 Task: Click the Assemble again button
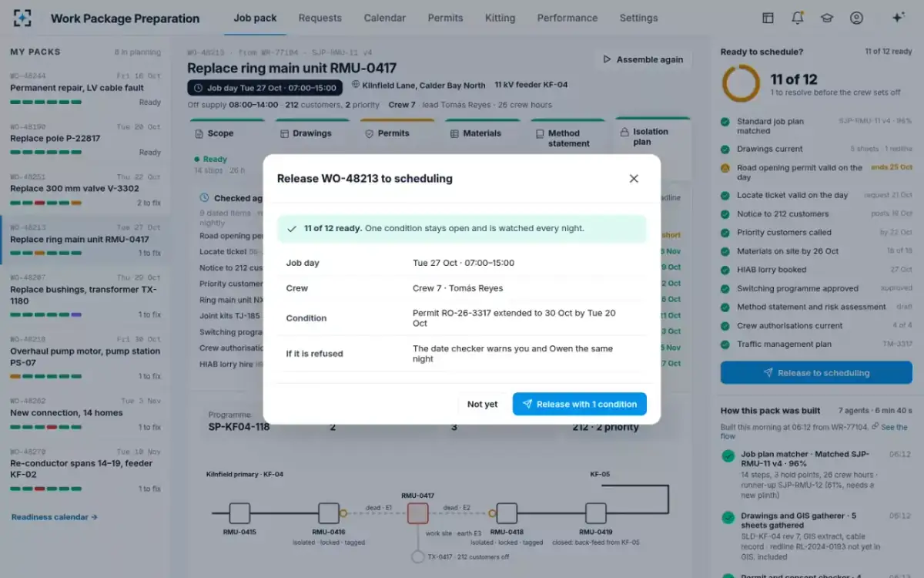[643, 59]
